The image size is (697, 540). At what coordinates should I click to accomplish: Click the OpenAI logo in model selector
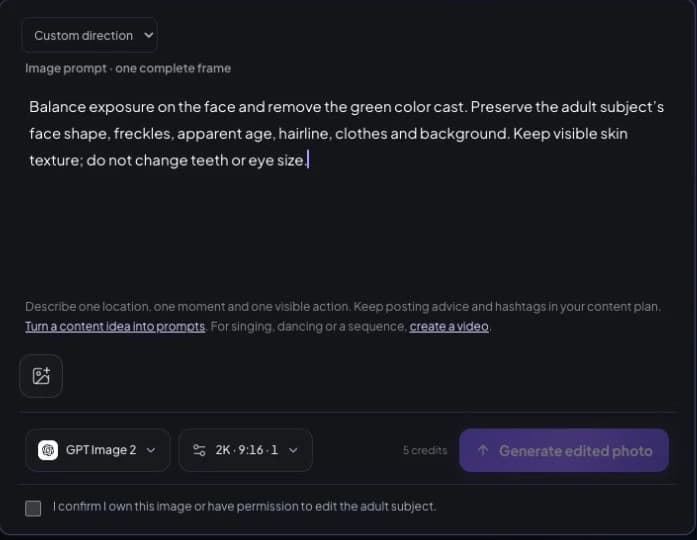coord(48,450)
